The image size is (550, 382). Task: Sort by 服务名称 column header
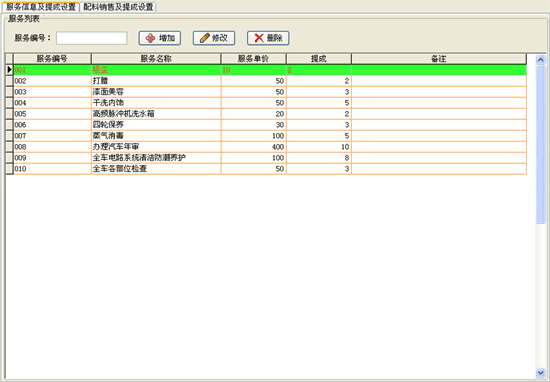coord(156,59)
